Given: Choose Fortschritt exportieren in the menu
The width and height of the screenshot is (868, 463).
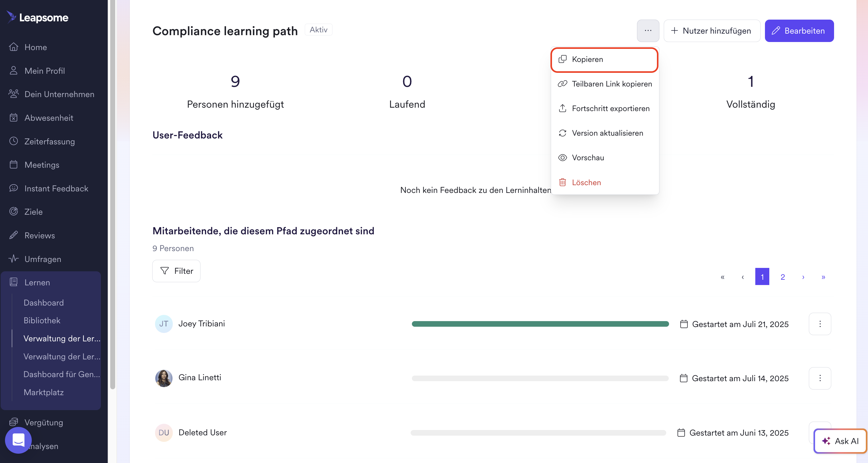Looking at the screenshot, I should pos(610,108).
